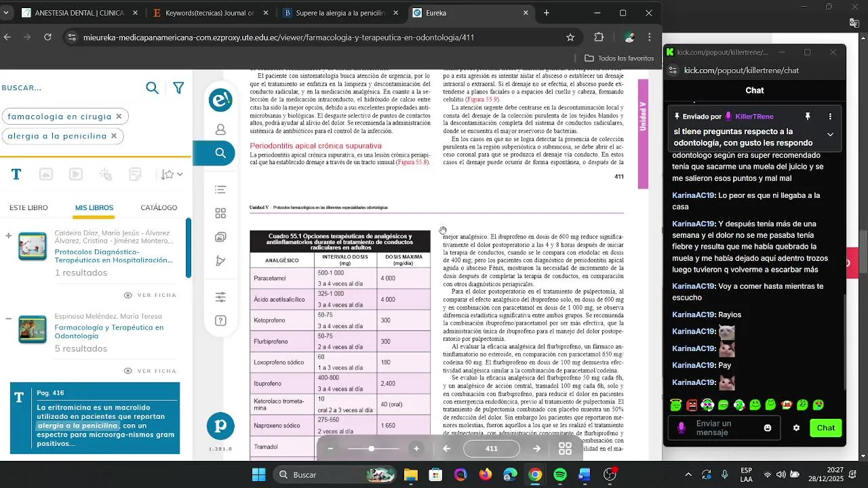
Task: Click VER FICHA under the Protocolos book
Action: 150,295
